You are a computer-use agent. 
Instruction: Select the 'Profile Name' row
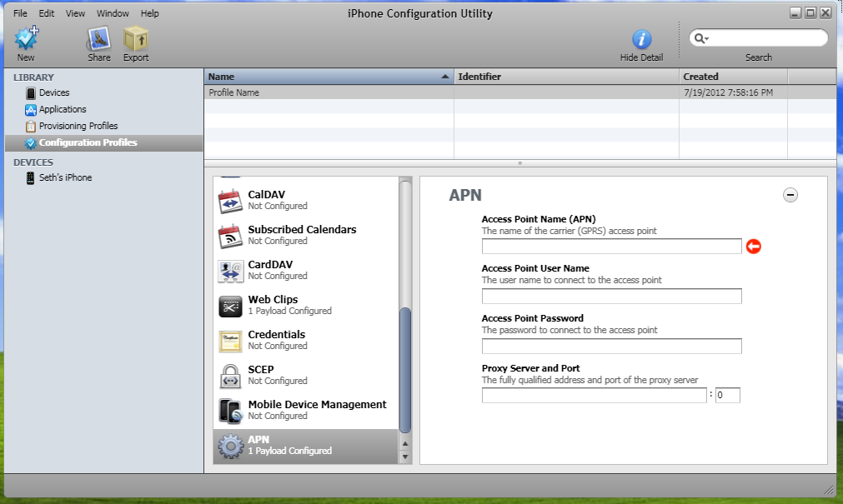point(519,92)
